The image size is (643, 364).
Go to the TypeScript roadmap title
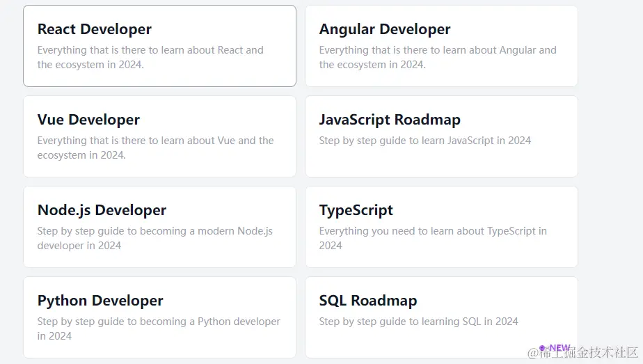coord(356,210)
